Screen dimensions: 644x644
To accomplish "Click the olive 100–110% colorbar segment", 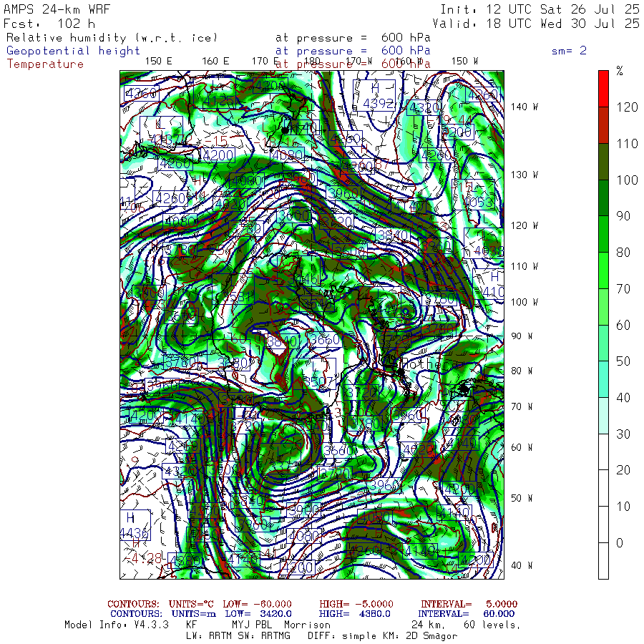I will pos(603,162).
